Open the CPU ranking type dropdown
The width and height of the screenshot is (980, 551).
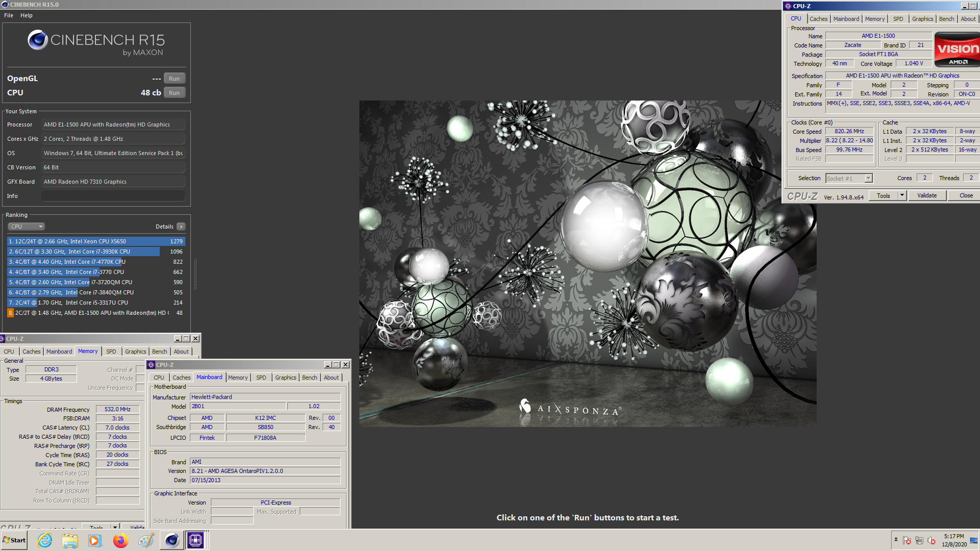[x=27, y=227]
